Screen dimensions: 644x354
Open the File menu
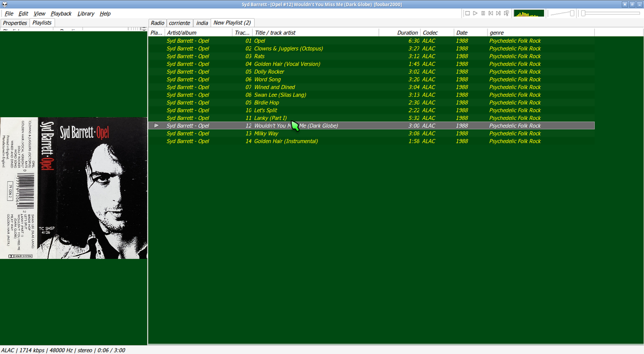[x=9, y=14]
